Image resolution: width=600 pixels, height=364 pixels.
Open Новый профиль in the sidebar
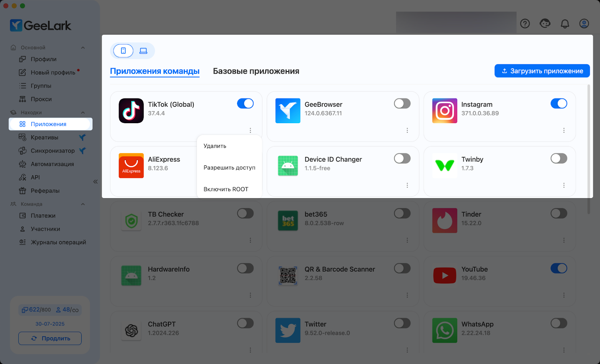[53, 72]
